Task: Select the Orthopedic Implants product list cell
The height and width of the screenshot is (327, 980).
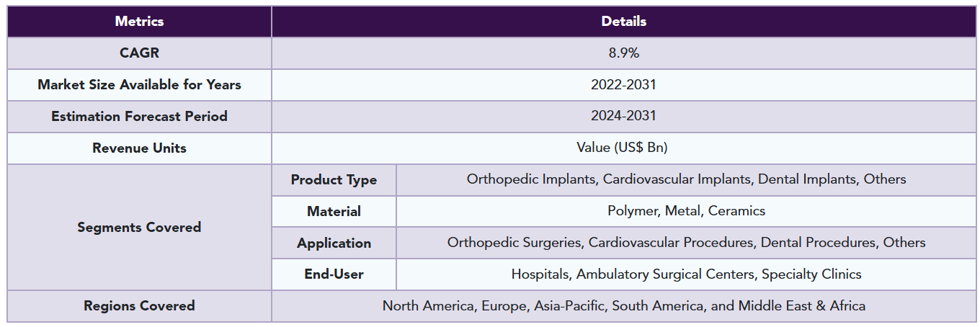Action: (x=686, y=179)
